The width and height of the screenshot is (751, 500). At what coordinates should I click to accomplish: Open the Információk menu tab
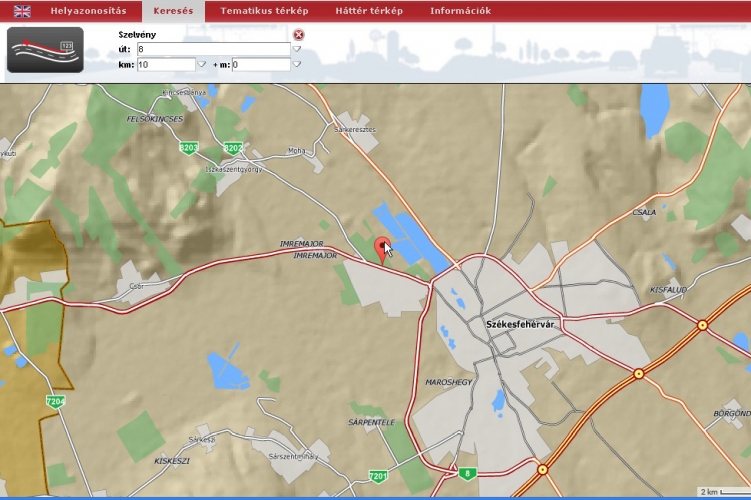[x=460, y=11]
